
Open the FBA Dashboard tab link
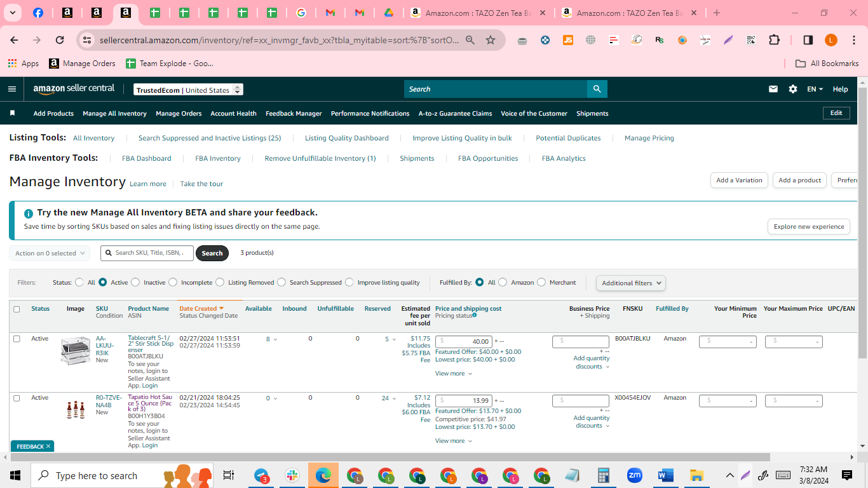coord(147,158)
